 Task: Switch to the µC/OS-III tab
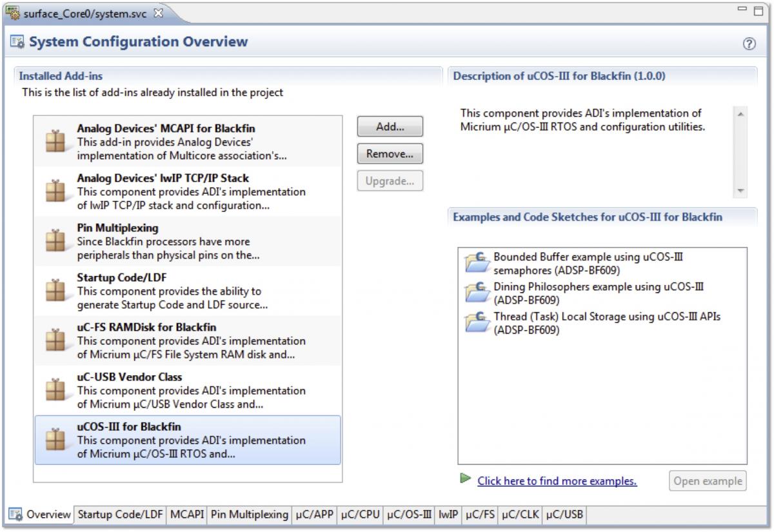click(409, 514)
